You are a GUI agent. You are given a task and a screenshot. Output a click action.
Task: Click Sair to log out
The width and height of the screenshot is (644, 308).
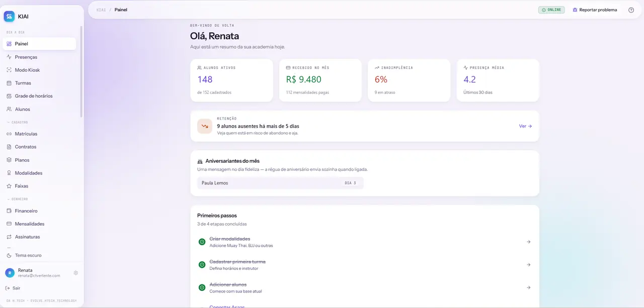[13, 288]
